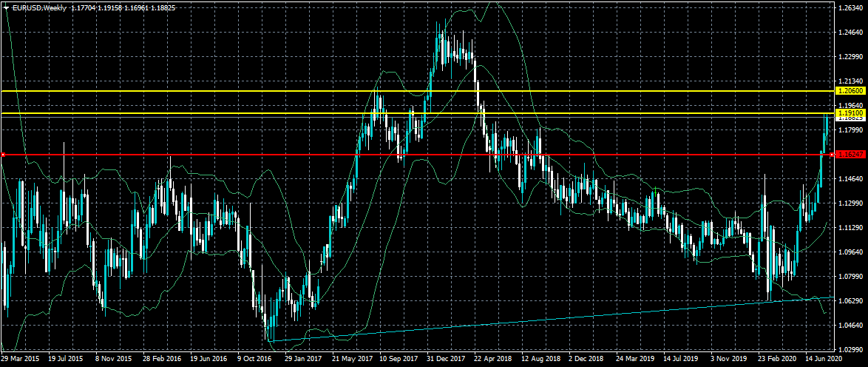Viewport: 868px width, 367px height.
Task: Click the 9 Oct 2016 date label
Action: [x=256, y=360]
